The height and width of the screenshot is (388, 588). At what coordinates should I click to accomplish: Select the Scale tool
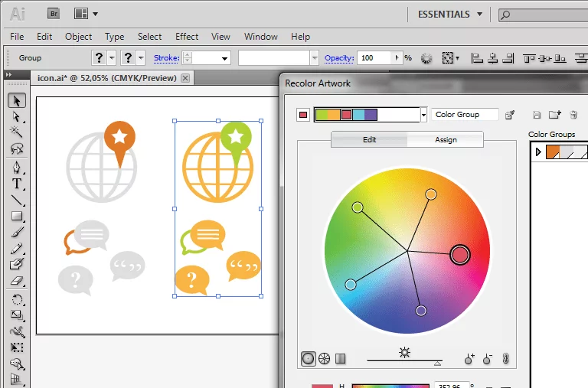click(17, 315)
